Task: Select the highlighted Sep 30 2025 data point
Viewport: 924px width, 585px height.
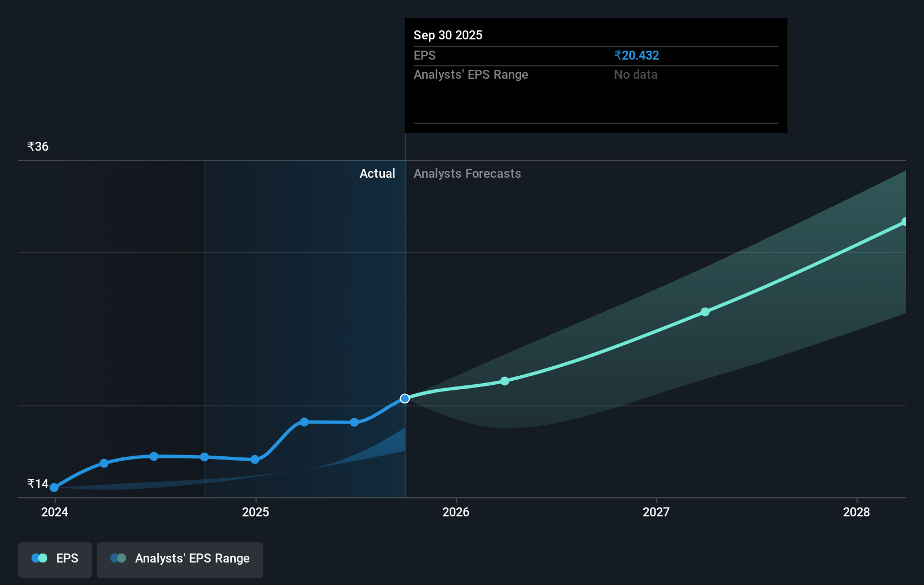Action: 405,398
